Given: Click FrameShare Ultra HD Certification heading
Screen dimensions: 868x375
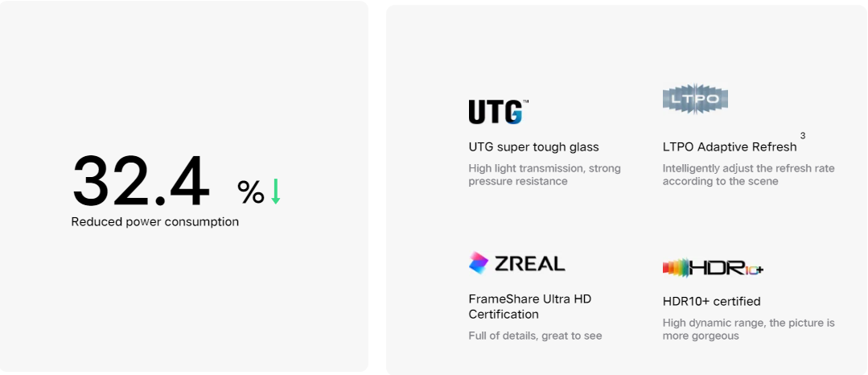Looking at the screenshot, I should [x=530, y=307].
